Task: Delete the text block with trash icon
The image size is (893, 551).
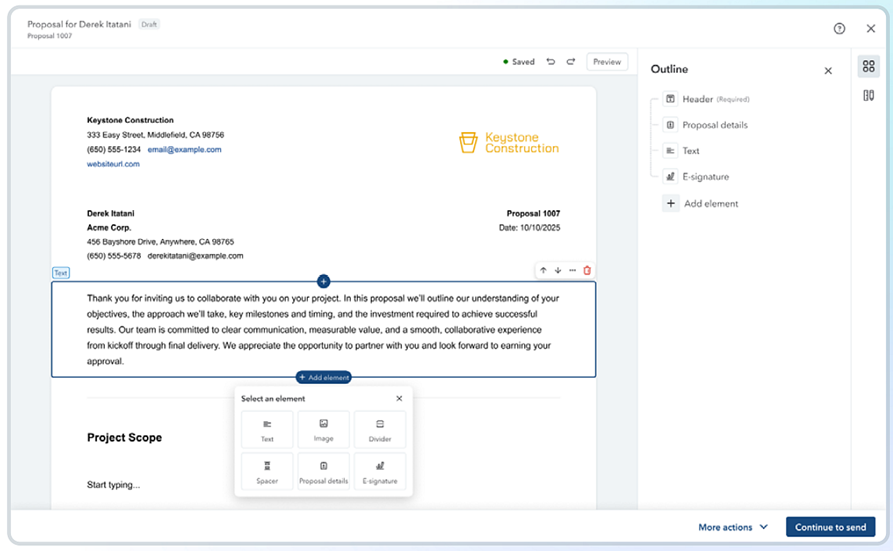Action: 587,270
